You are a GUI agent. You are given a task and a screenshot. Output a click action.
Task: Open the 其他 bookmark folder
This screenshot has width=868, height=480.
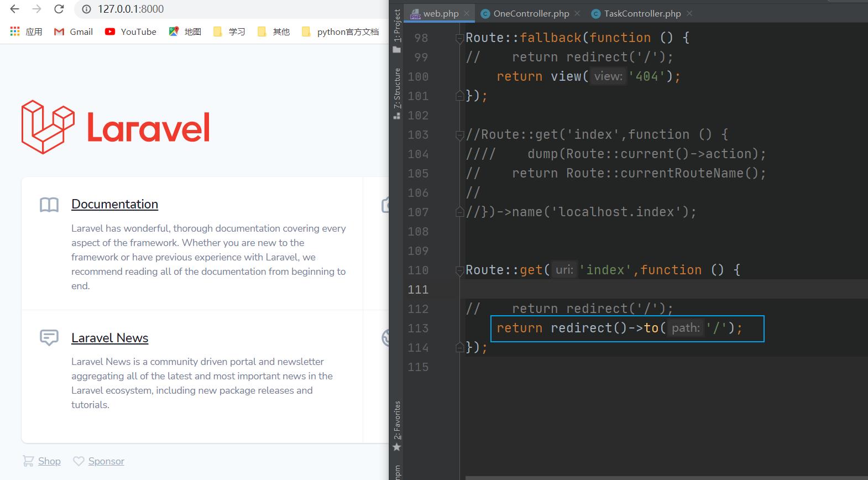click(274, 32)
